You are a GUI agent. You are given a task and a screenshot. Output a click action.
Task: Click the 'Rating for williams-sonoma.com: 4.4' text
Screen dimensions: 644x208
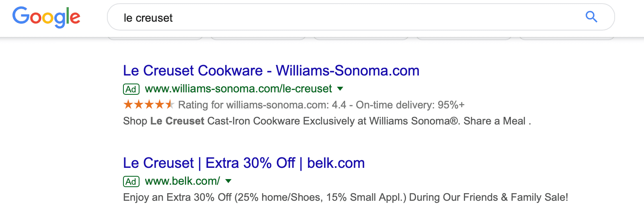pos(262,105)
